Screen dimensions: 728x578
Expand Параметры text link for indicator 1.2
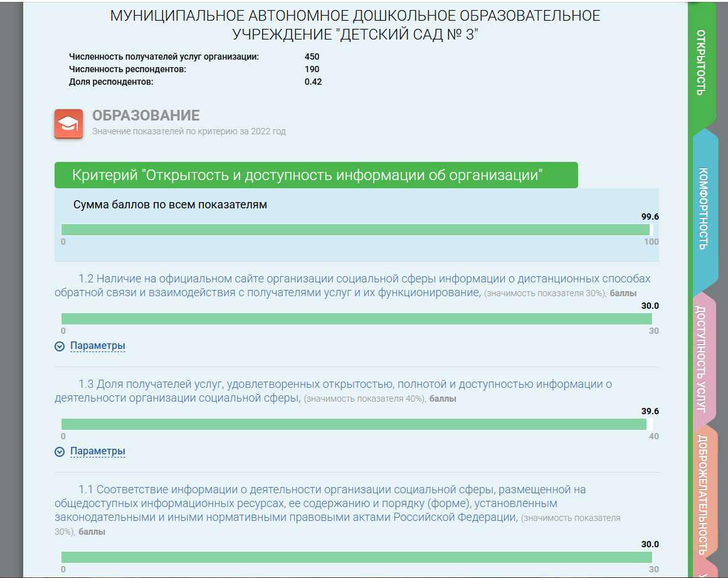[x=97, y=346]
